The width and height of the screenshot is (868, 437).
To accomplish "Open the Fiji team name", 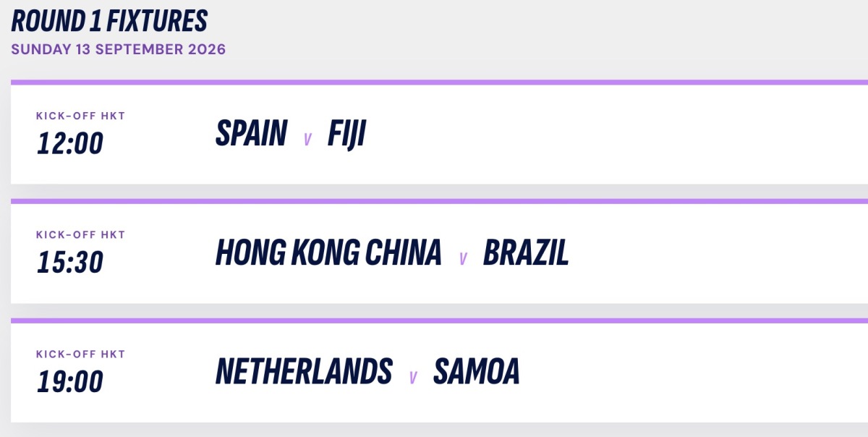I will tap(346, 134).
